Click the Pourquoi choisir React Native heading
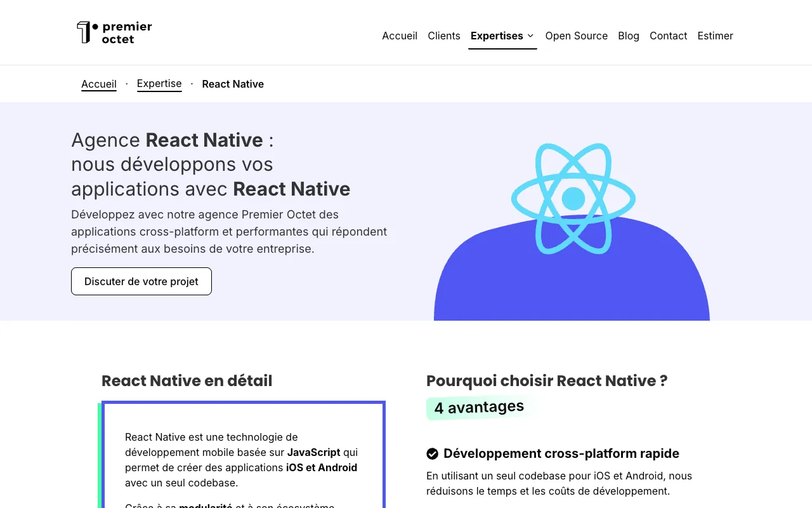This screenshot has width=812, height=508. [547, 381]
